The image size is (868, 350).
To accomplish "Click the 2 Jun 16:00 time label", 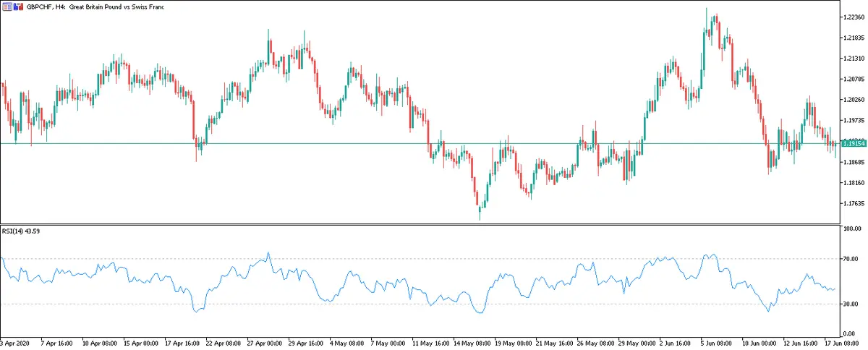I will pos(678,343).
